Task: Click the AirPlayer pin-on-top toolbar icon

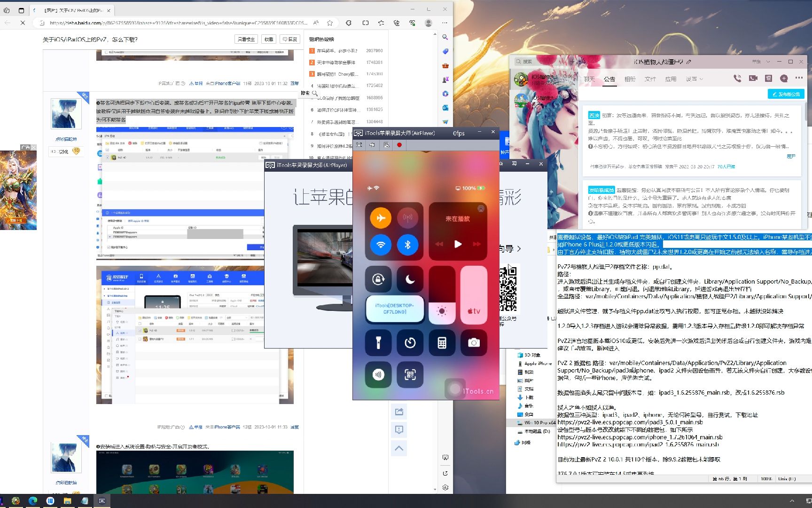Action: [x=372, y=145]
